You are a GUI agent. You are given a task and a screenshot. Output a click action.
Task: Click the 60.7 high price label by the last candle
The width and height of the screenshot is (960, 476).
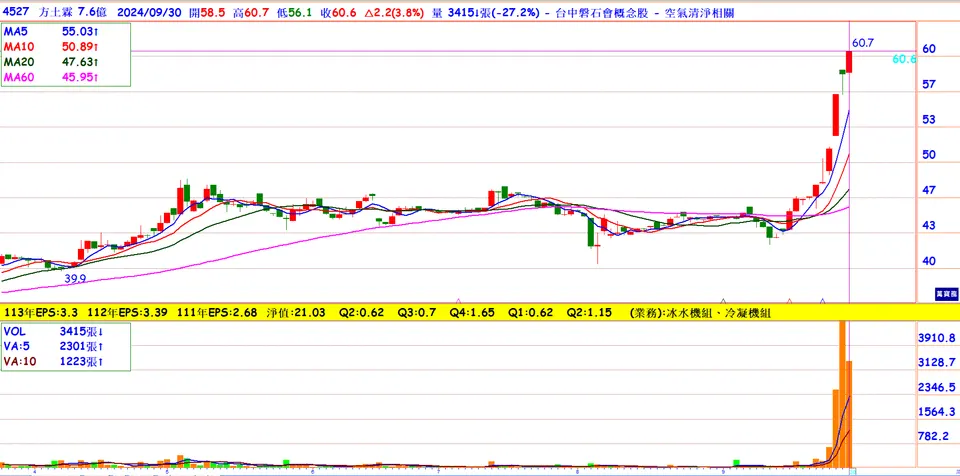863,43
